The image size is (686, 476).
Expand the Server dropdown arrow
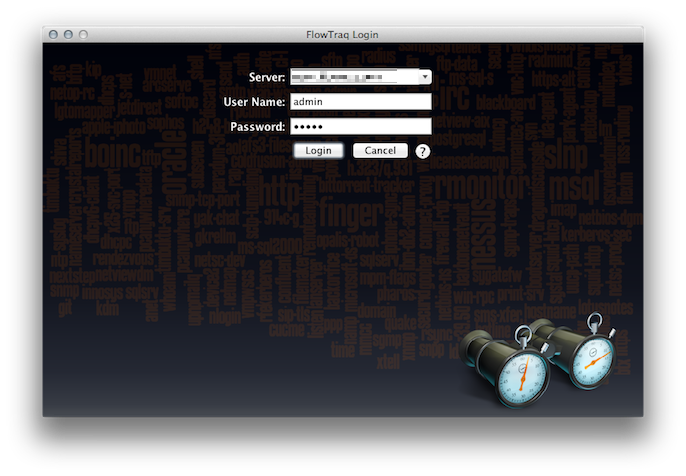[x=425, y=77]
